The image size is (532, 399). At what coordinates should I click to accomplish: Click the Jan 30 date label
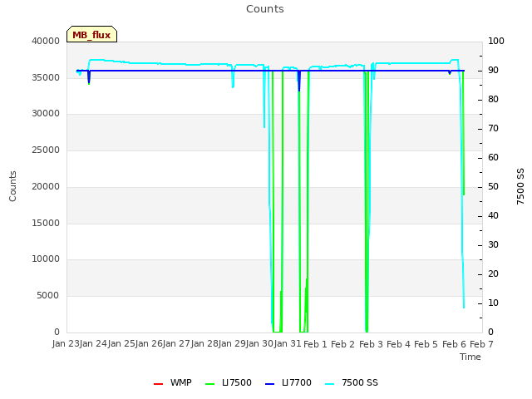pyautogui.click(x=260, y=344)
